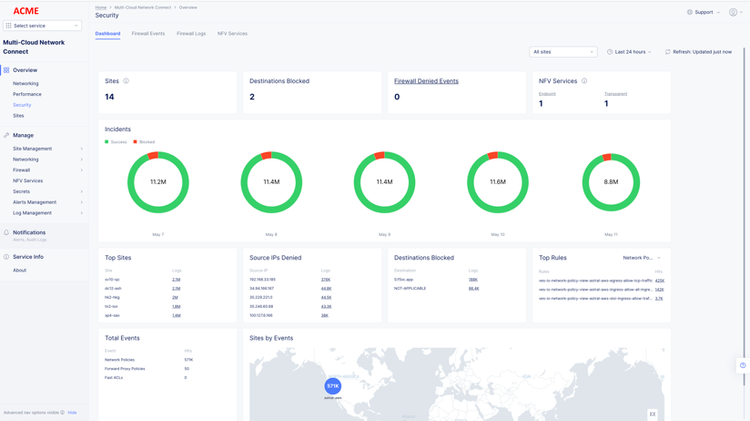Open the Firewall Denied Events link
Viewport: 750px width, 421px height.
[x=426, y=81]
